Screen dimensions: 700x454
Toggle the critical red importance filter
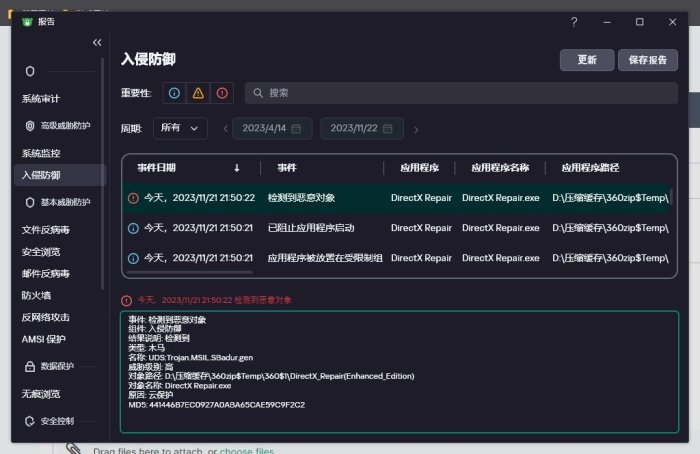[x=222, y=93]
